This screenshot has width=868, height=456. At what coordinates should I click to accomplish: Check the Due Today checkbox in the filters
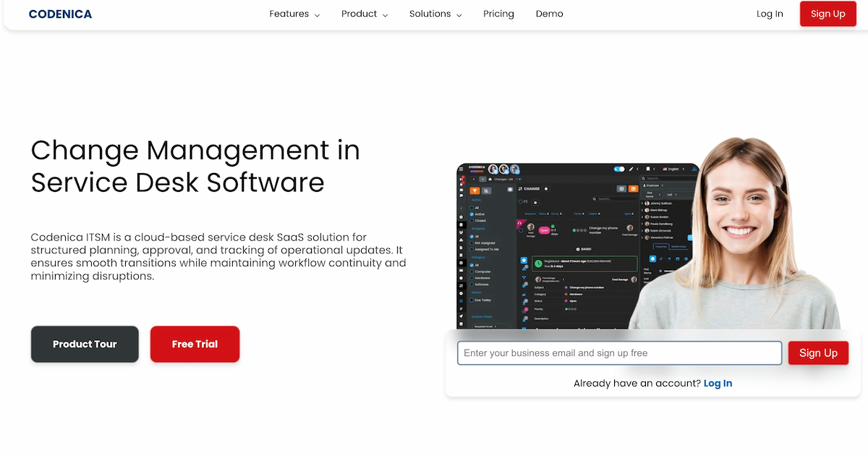coord(472,300)
